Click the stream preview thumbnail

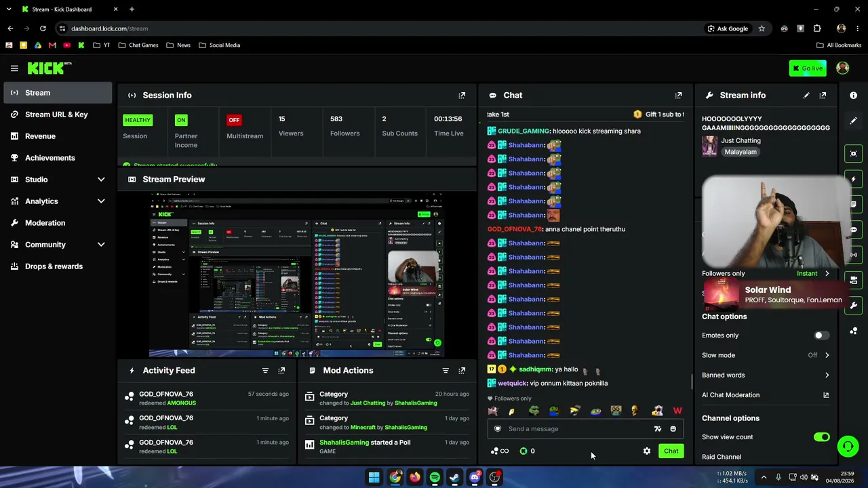point(296,274)
